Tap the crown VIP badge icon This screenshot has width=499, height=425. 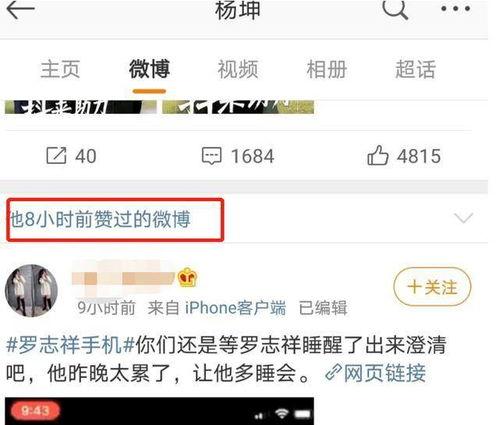click(188, 277)
